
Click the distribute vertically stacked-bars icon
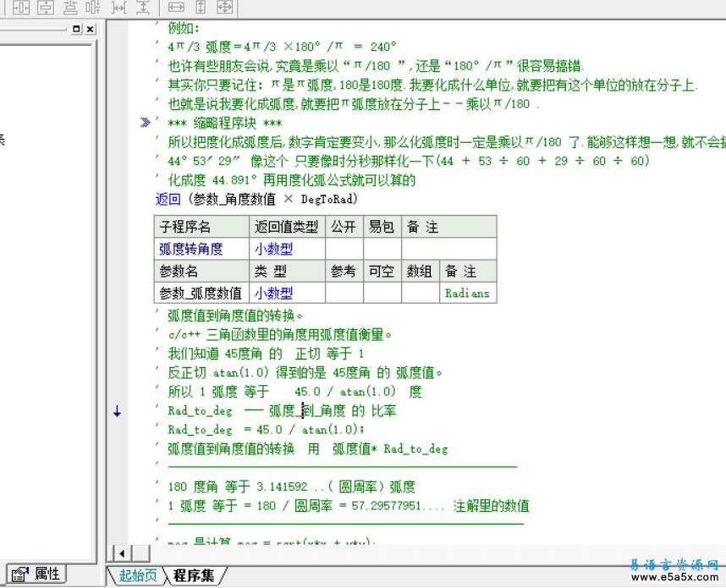(x=69, y=7)
